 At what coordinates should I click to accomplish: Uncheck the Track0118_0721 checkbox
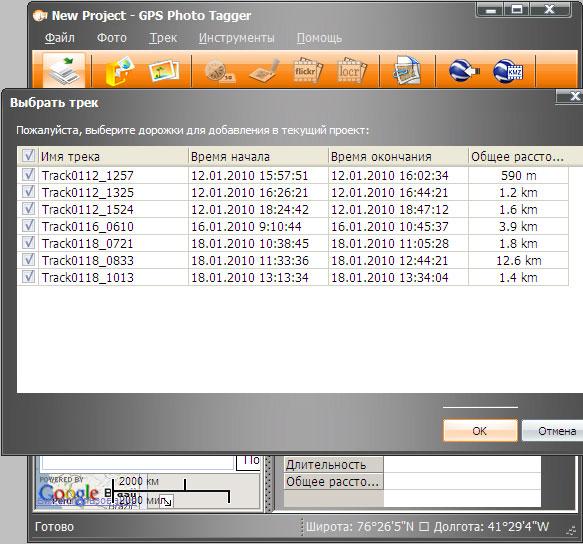coord(29,242)
